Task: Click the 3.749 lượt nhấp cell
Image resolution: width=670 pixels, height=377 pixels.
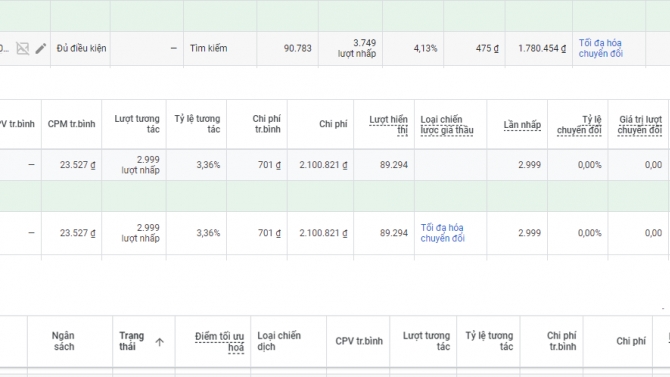Action: coord(357,48)
